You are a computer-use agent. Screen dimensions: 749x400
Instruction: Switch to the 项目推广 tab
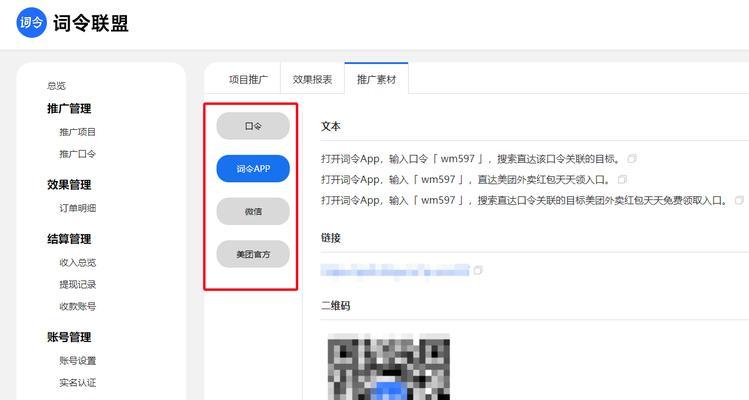point(247,79)
